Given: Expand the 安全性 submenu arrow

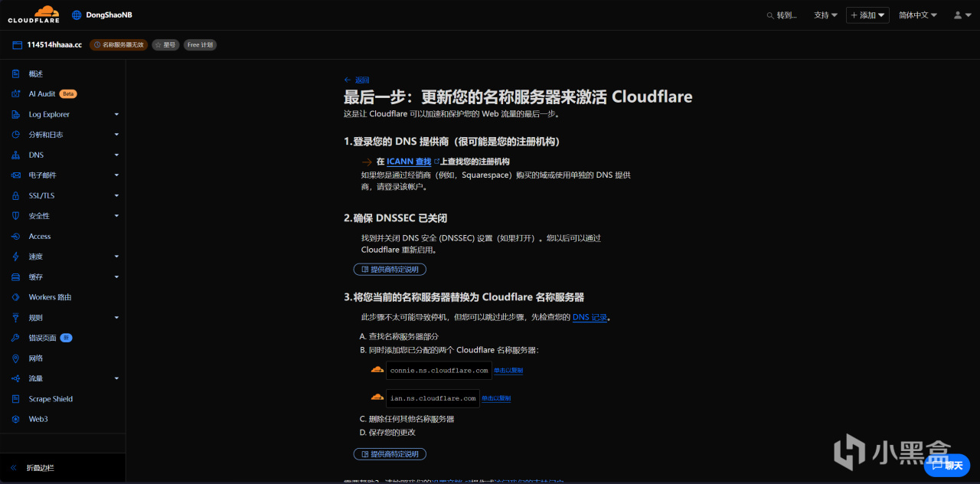Looking at the screenshot, I should coord(116,216).
